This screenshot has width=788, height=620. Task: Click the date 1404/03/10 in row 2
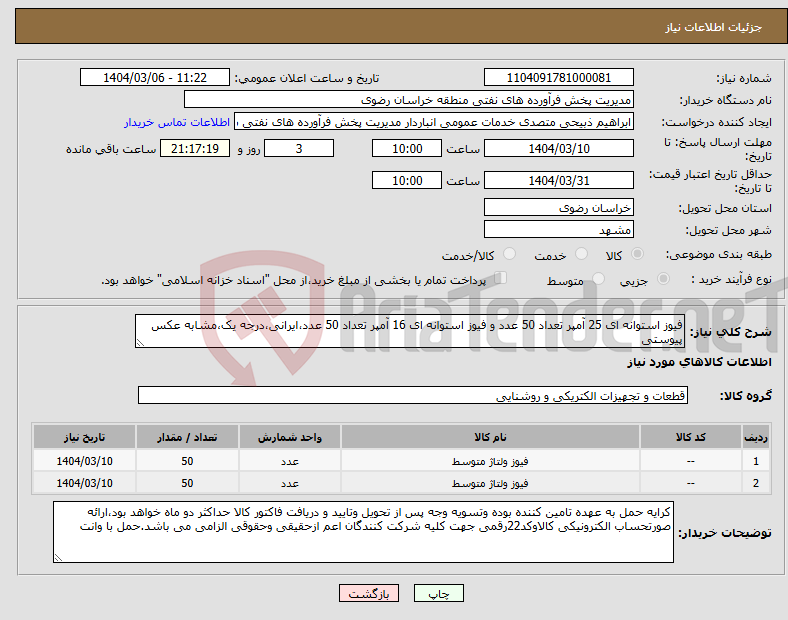click(84, 483)
